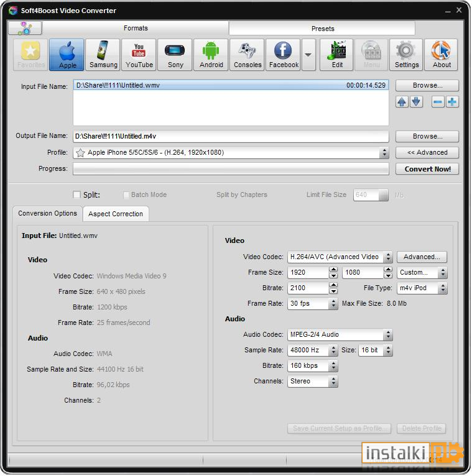The width and height of the screenshot is (472, 476).
Task: Choose the Android format category
Action: tap(211, 55)
